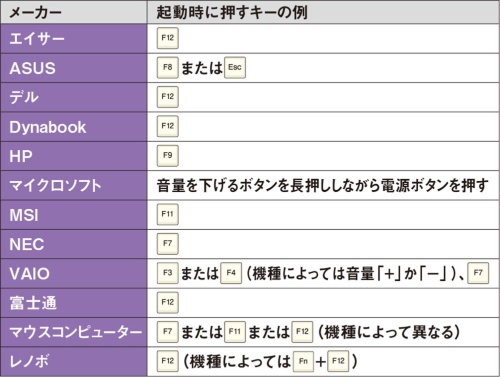Select the HP manufacturer cell
500x377 pixels.
[x=74, y=156]
